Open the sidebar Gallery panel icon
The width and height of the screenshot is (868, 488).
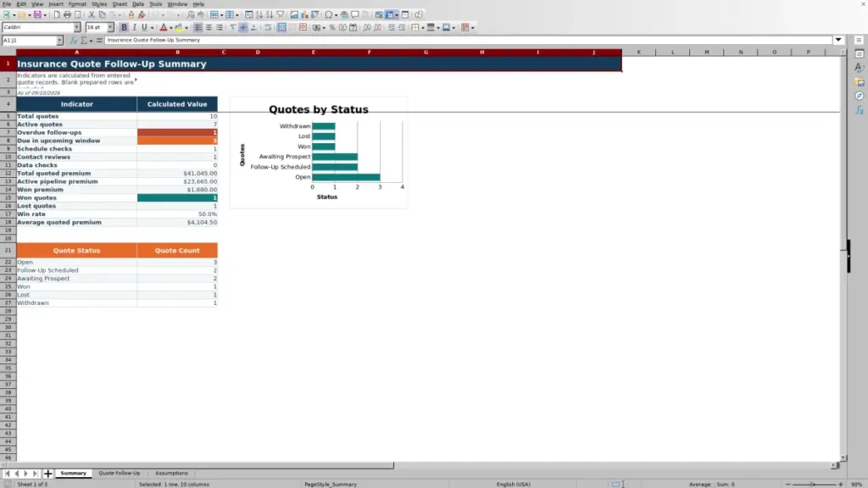click(x=860, y=82)
